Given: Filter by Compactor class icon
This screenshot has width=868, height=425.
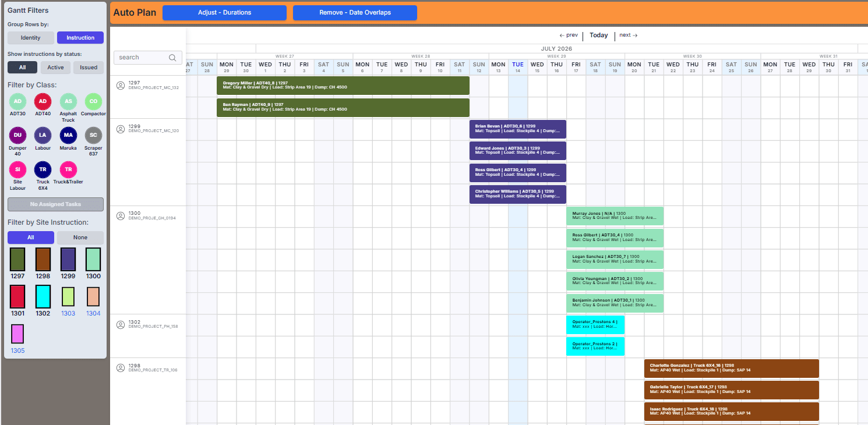Looking at the screenshot, I should [93, 101].
